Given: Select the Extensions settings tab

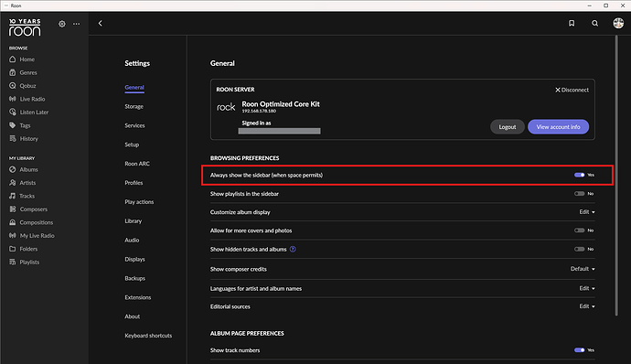Looking at the screenshot, I should [x=138, y=297].
